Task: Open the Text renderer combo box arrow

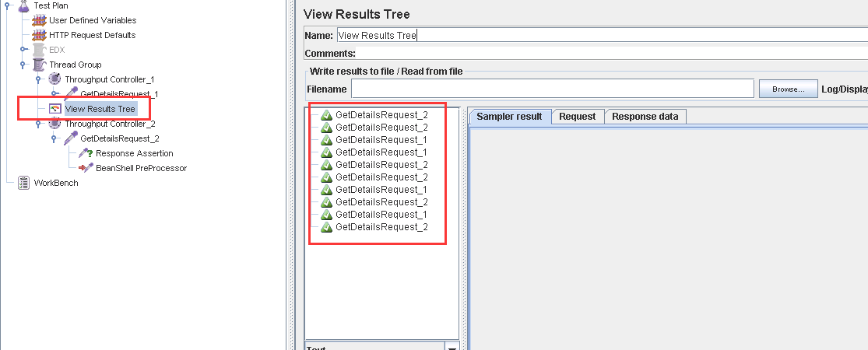Action: (x=452, y=347)
